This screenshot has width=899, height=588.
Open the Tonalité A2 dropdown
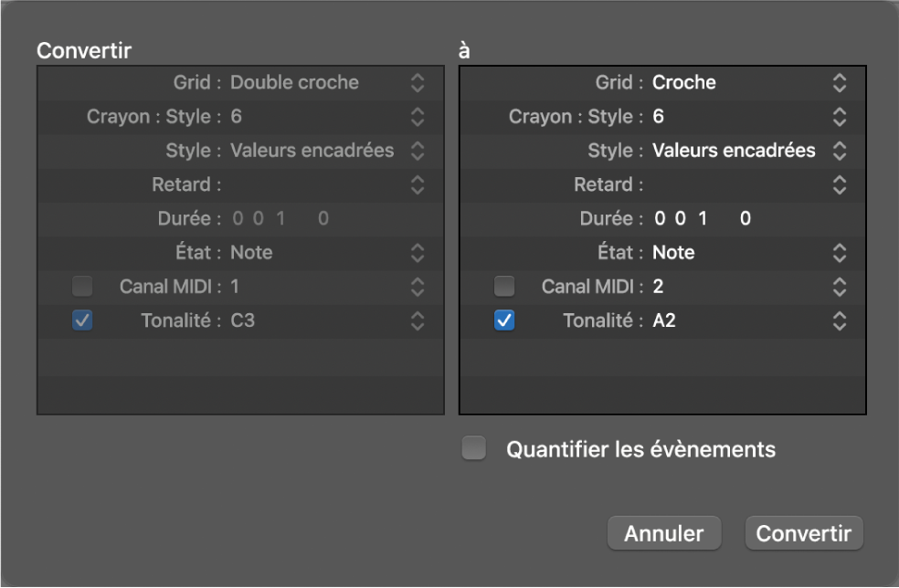[839, 320]
